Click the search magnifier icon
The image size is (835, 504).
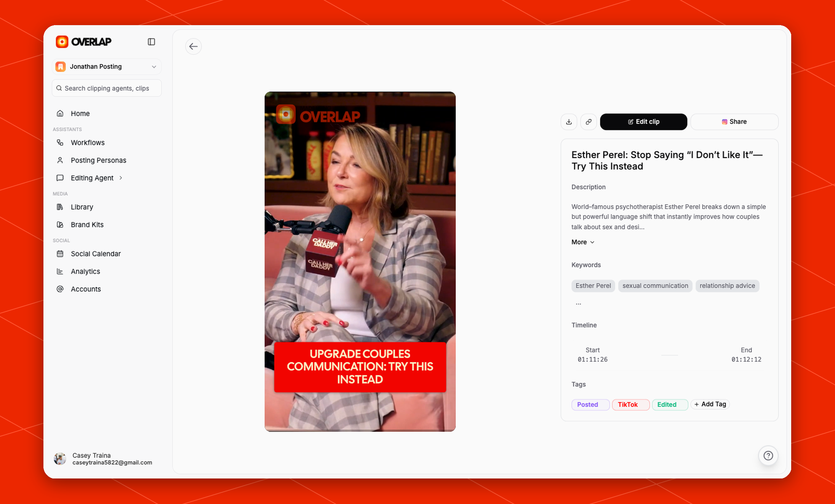coord(59,88)
